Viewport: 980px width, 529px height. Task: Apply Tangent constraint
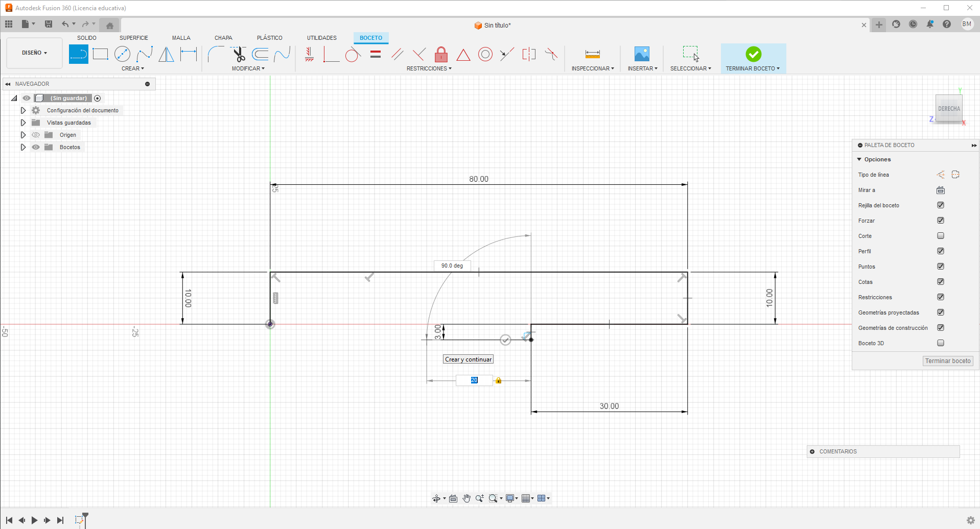click(353, 54)
